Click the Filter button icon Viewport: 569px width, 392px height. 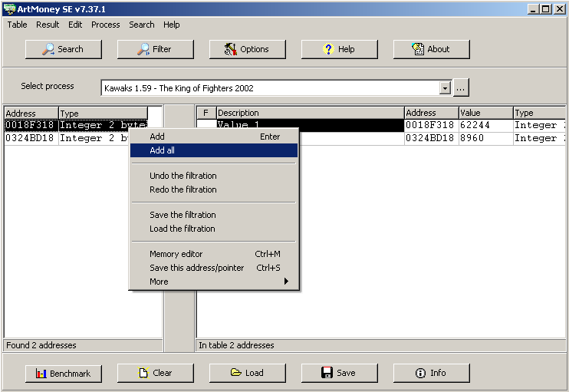pyautogui.click(x=155, y=49)
